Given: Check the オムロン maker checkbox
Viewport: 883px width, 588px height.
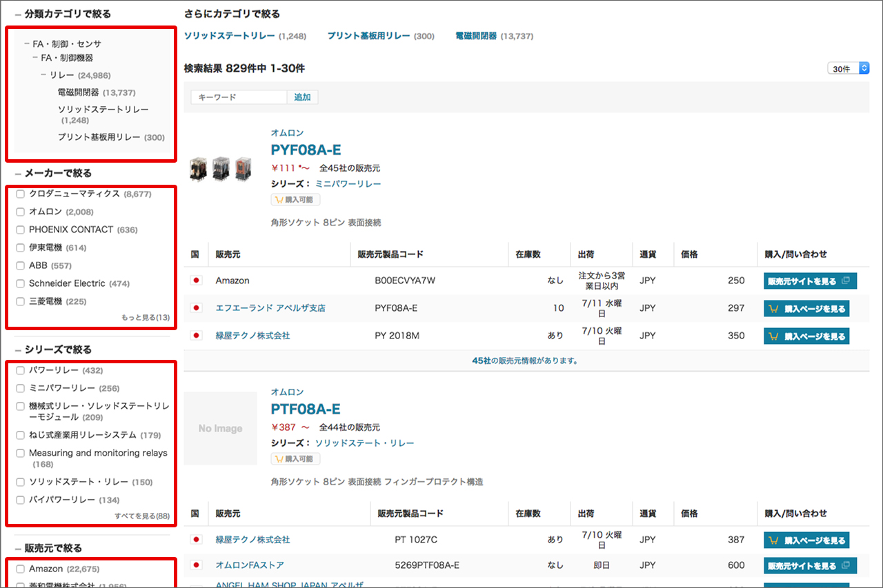Looking at the screenshot, I should pyautogui.click(x=21, y=212).
